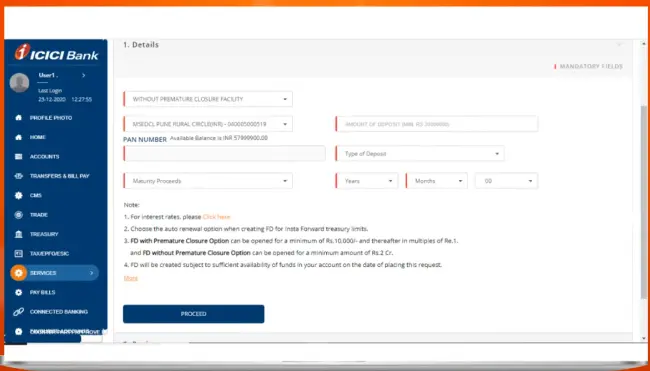The width and height of the screenshot is (650, 371).
Task: Click the Accounts icon in sidebar
Action: [x=18, y=157]
